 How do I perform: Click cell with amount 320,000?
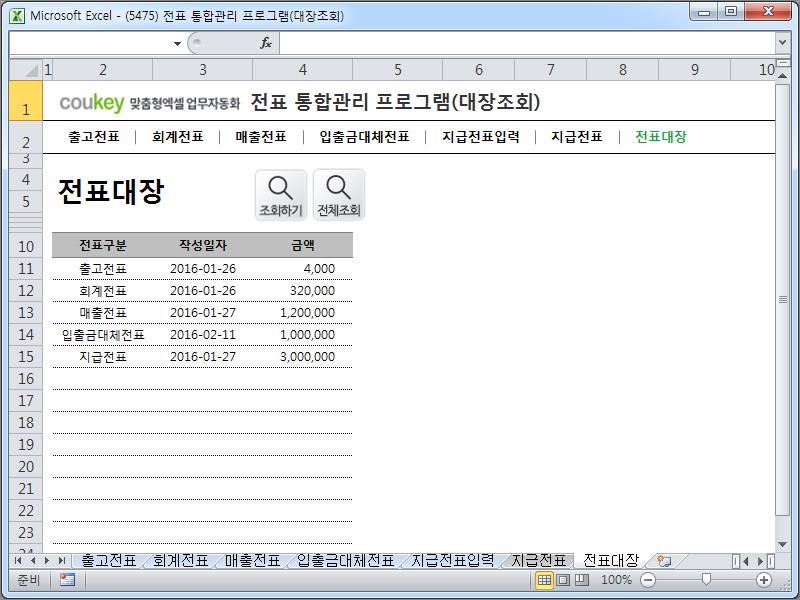(x=303, y=291)
